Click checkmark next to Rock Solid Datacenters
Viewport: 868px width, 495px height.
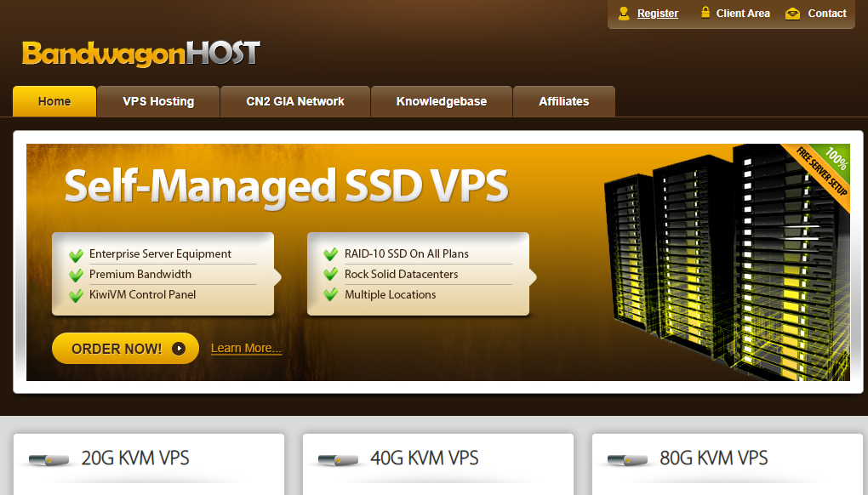(330, 274)
